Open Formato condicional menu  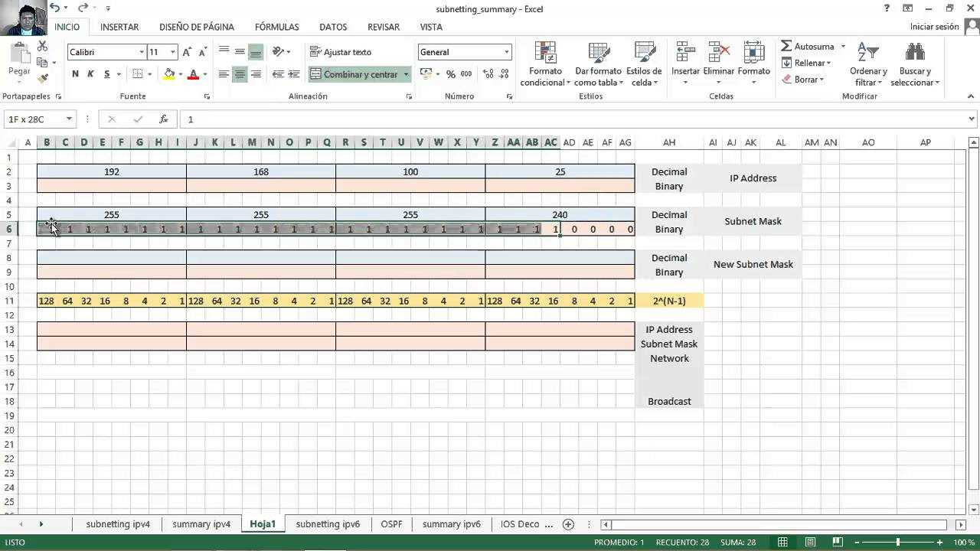coord(545,64)
